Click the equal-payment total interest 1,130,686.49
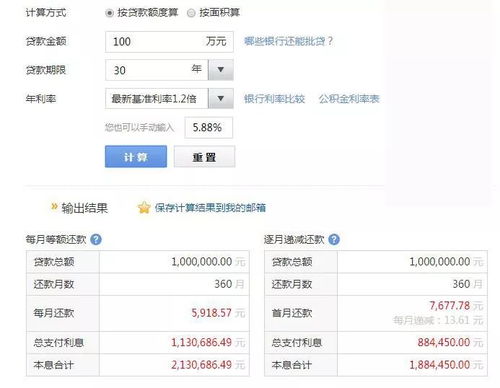 tap(201, 342)
